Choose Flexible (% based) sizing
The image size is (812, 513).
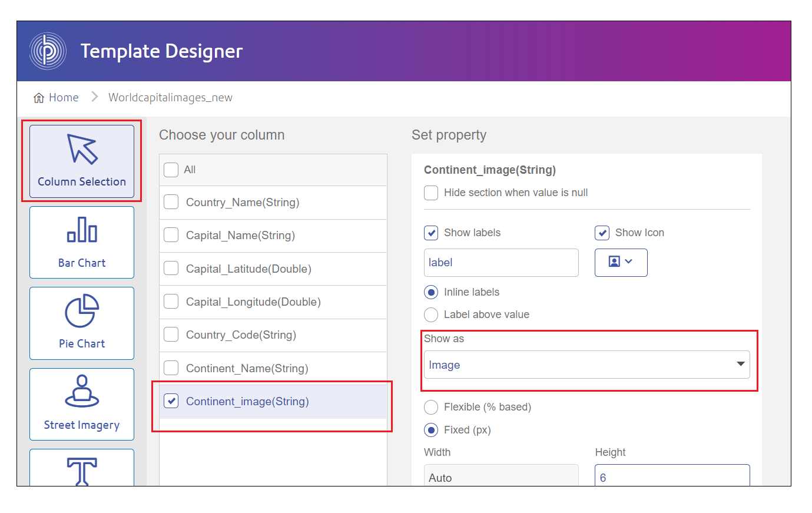click(x=431, y=407)
